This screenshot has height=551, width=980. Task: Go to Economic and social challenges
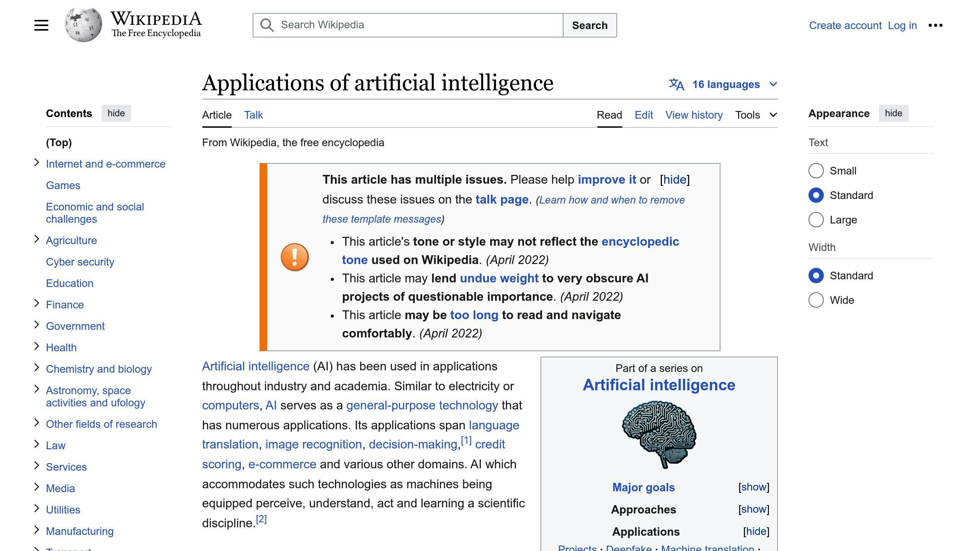click(x=95, y=213)
